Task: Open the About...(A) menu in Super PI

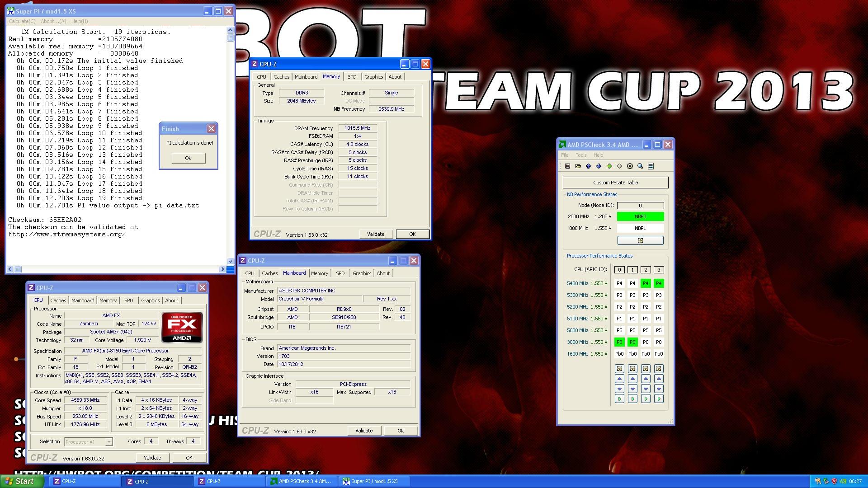Action: (x=53, y=21)
